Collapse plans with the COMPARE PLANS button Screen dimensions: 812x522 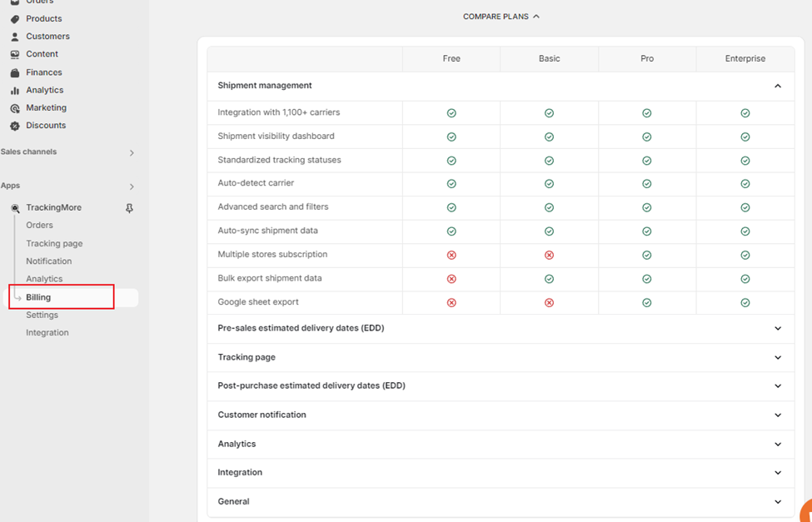click(501, 16)
